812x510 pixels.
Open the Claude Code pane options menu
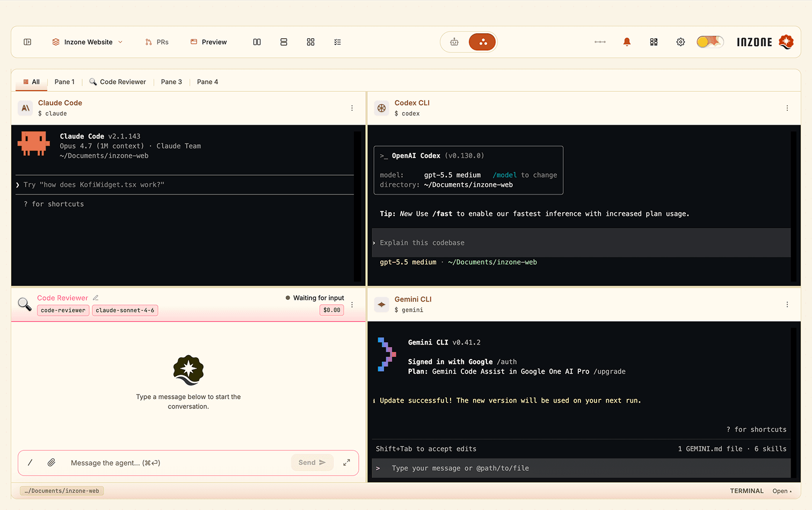click(352, 108)
